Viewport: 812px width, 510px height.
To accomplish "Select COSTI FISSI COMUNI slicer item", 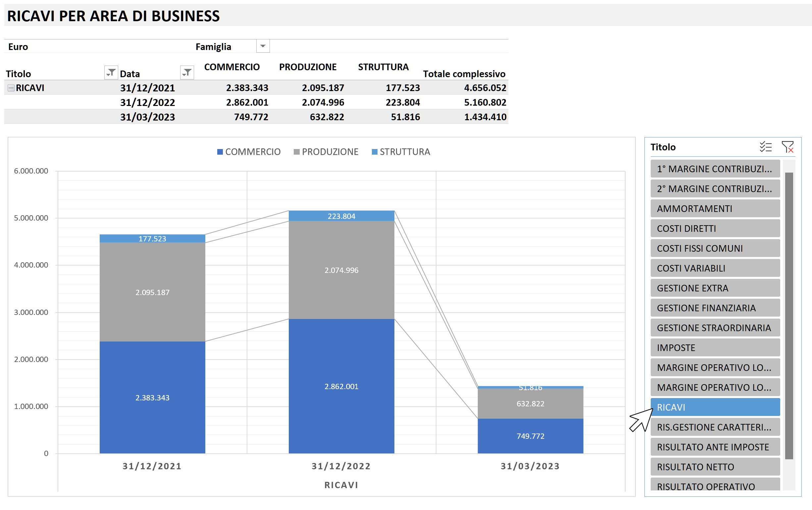I will [715, 248].
